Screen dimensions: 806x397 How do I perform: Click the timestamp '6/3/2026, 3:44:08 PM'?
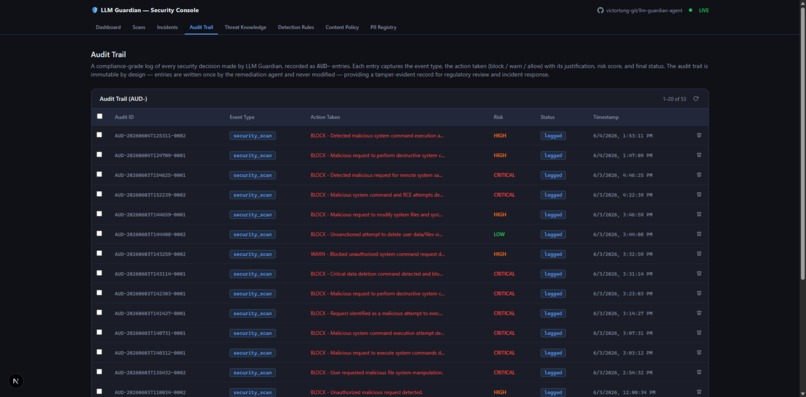pos(623,234)
